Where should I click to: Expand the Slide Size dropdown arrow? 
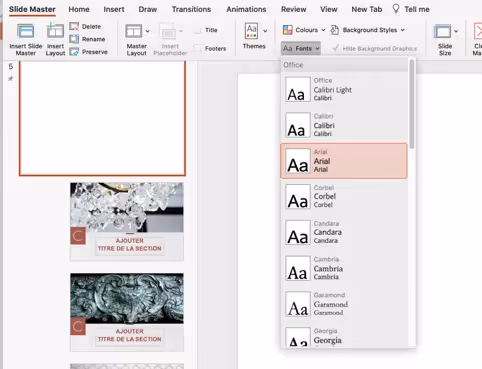click(x=456, y=31)
